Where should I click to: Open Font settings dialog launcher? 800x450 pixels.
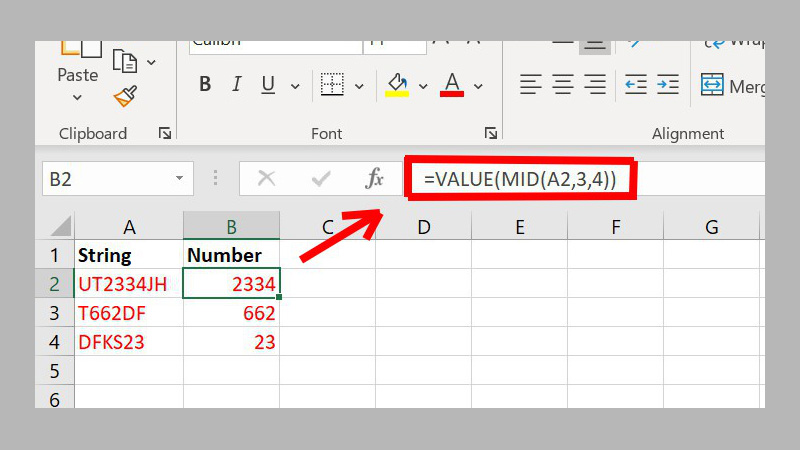[x=491, y=133]
